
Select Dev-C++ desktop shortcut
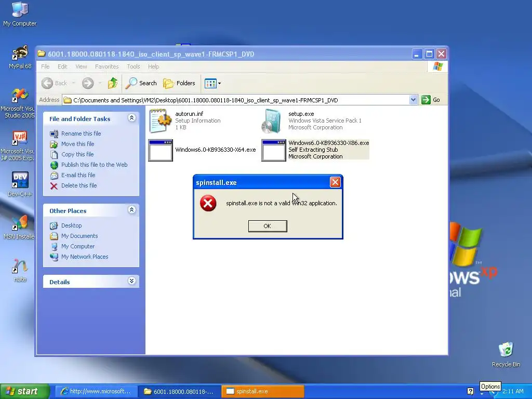(20, 184)
